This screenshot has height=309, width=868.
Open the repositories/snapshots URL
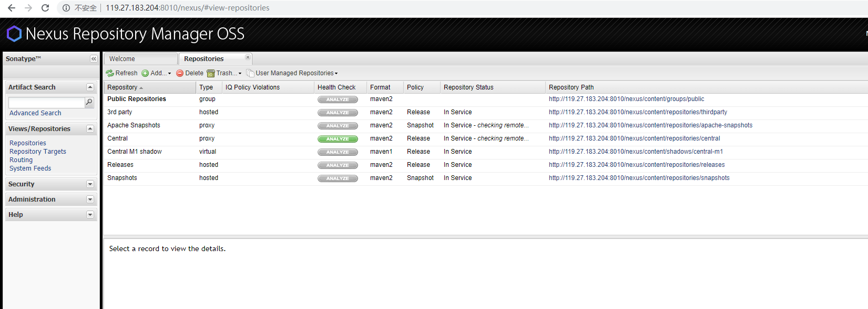coord(639,178)
